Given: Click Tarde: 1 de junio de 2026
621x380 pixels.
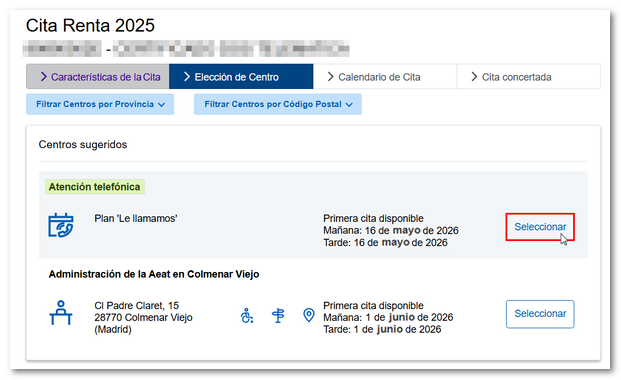Looking at the screenshot, I should tap(382, 329).
